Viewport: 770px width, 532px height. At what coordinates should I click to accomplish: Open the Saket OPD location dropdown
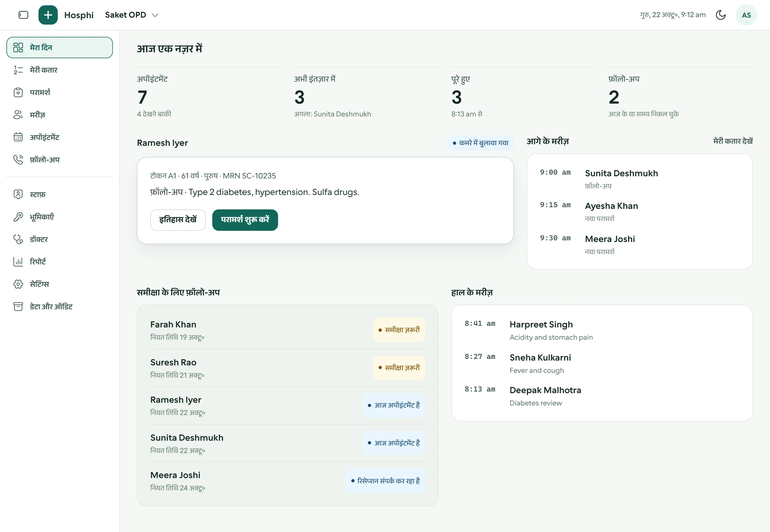tap(132, 15)
